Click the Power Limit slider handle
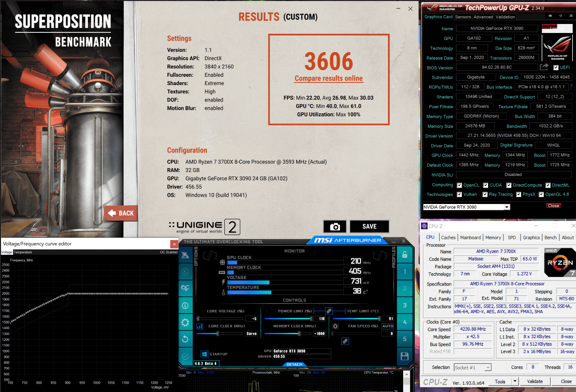576x392 pixels. (311, 318)
